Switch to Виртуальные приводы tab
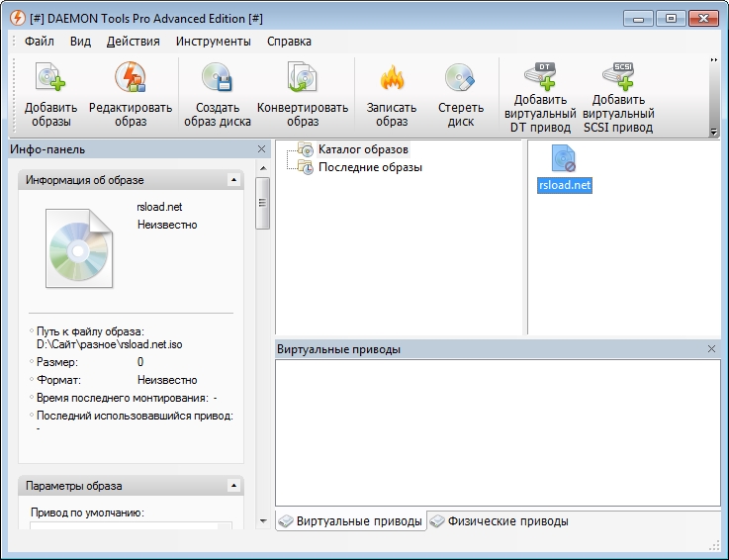 350,521
